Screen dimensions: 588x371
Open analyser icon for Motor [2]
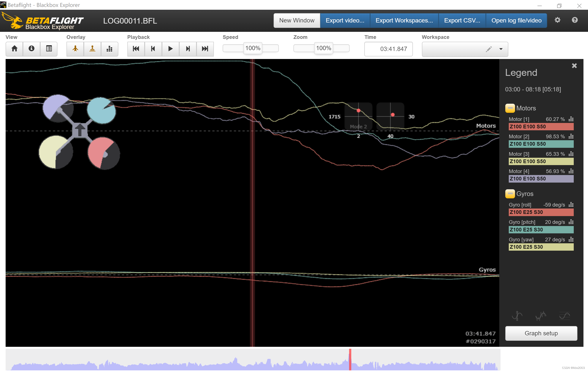click(x=571, y=136)
